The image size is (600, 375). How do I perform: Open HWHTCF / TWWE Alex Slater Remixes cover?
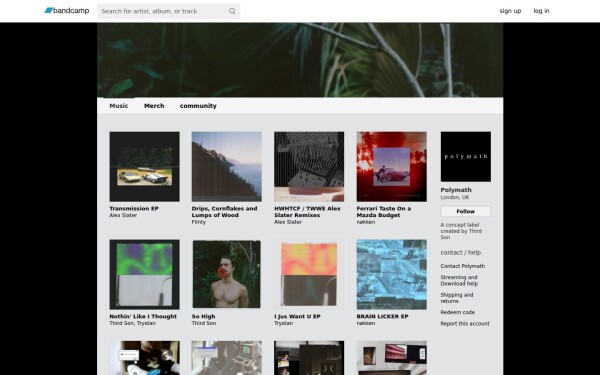pos(309,166)
